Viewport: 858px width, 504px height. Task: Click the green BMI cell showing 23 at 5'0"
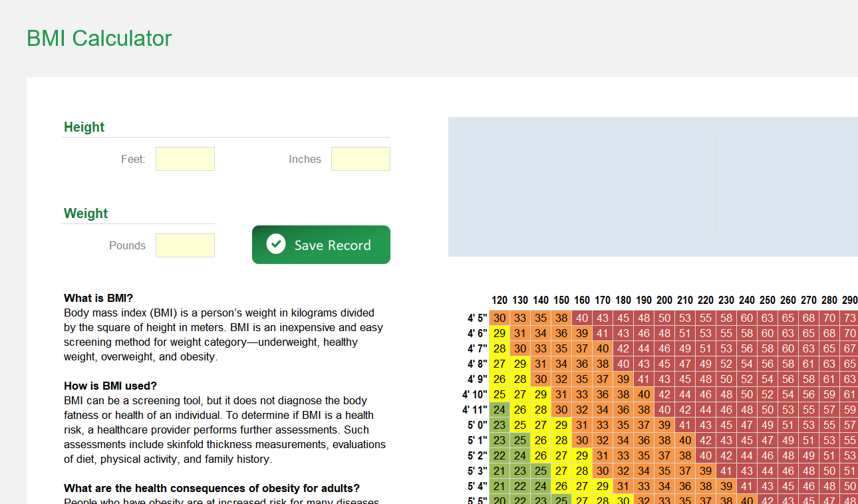point(500,424)
